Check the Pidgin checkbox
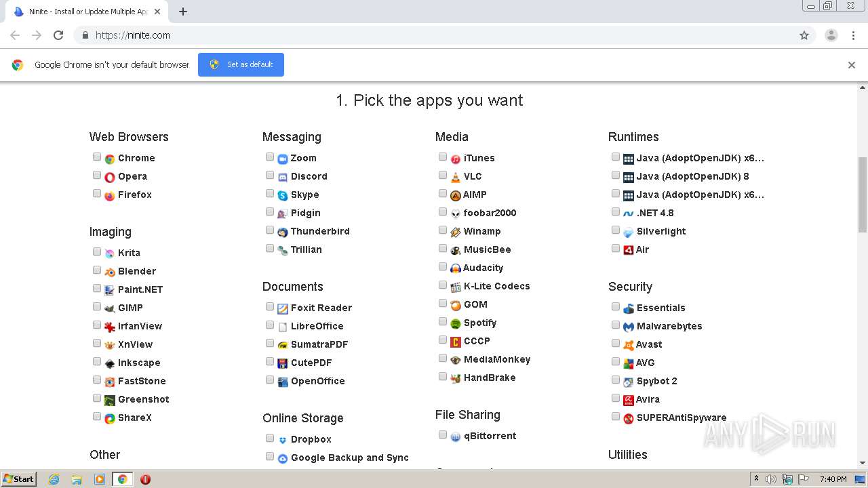The image size is (868, 488). pos(270,211)
